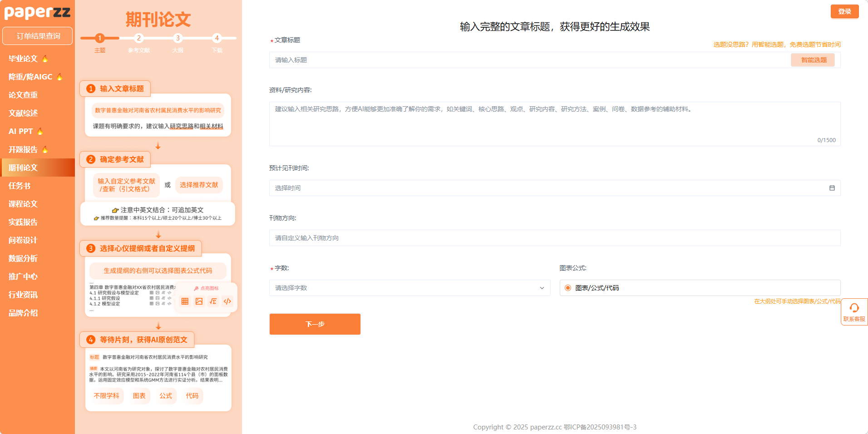Open the 选择时间 date picker field

click(545, 188)
